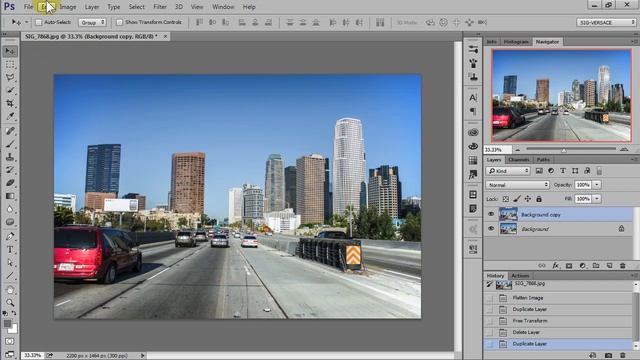Screen dimensions: 640x360
Task: Switch to the Channels tab
Action: tap(519, 160)
